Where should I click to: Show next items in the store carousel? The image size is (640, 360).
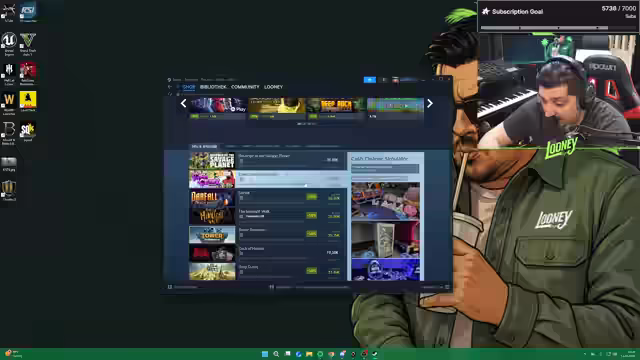click(x=430, y=104)
